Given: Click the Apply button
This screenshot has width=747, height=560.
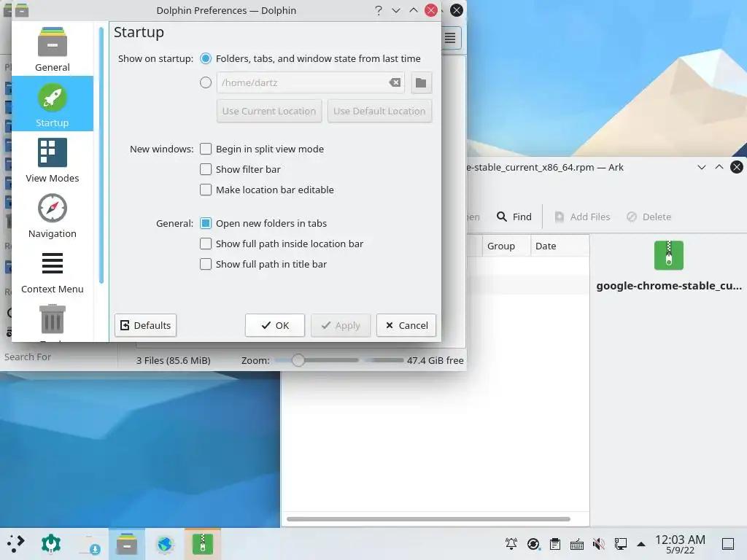Looking at the screenshot, I should tap(341, 325).
